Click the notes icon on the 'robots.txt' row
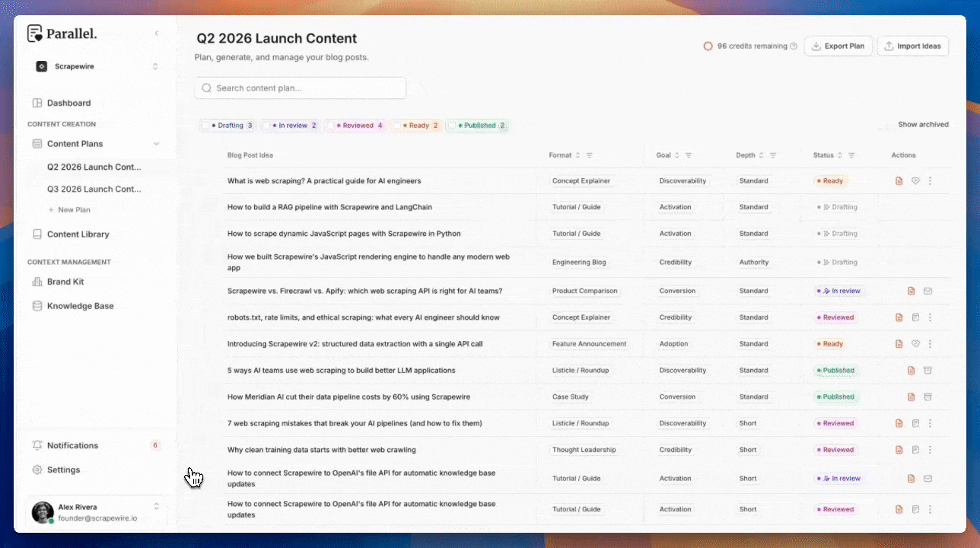The height and width of the screenshot is (548, 980). pos(915,317)
